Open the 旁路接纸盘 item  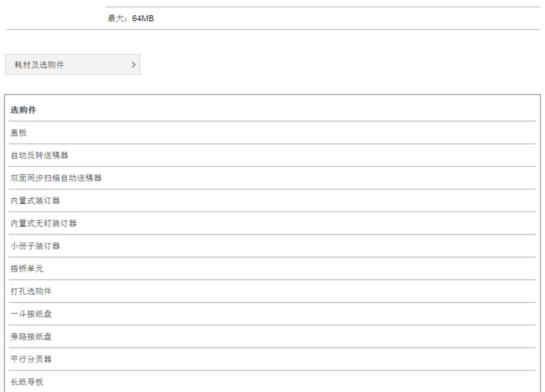pos(272,336)
